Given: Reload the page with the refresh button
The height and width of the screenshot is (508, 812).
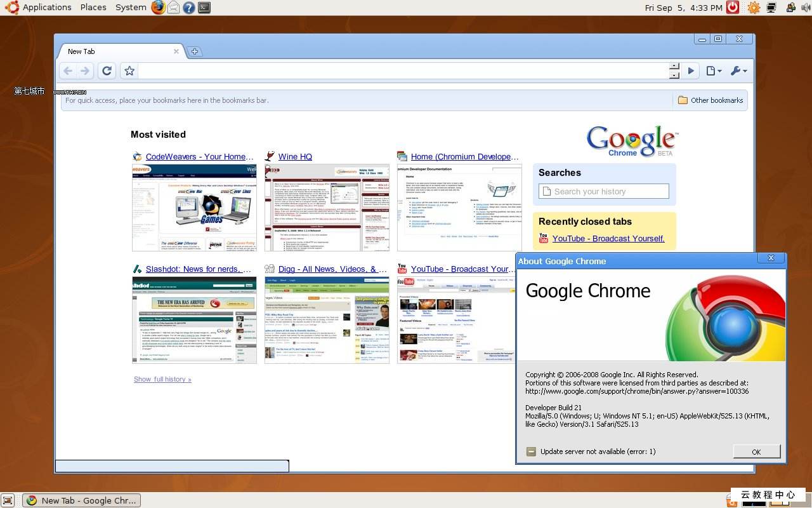Looking at the screenshot, I should pos(107,71).
